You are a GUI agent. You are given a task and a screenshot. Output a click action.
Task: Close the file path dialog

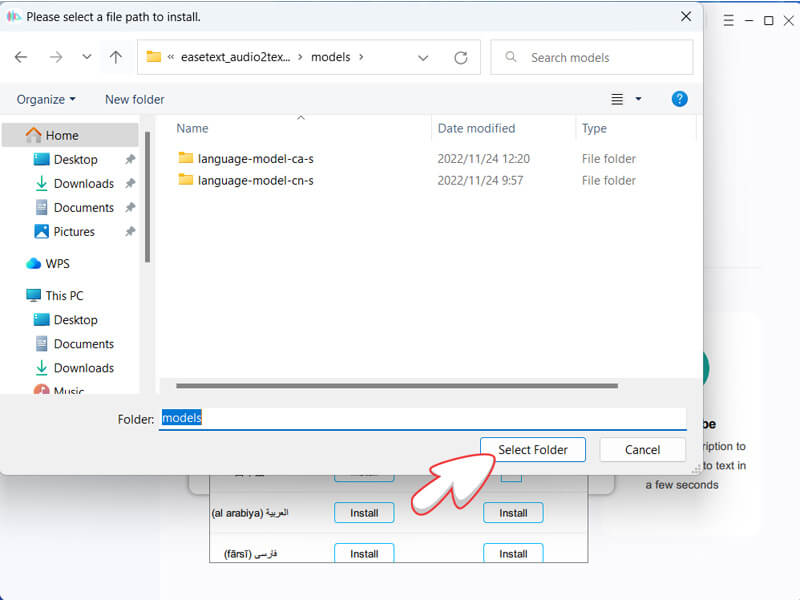[x=686, y=17]
